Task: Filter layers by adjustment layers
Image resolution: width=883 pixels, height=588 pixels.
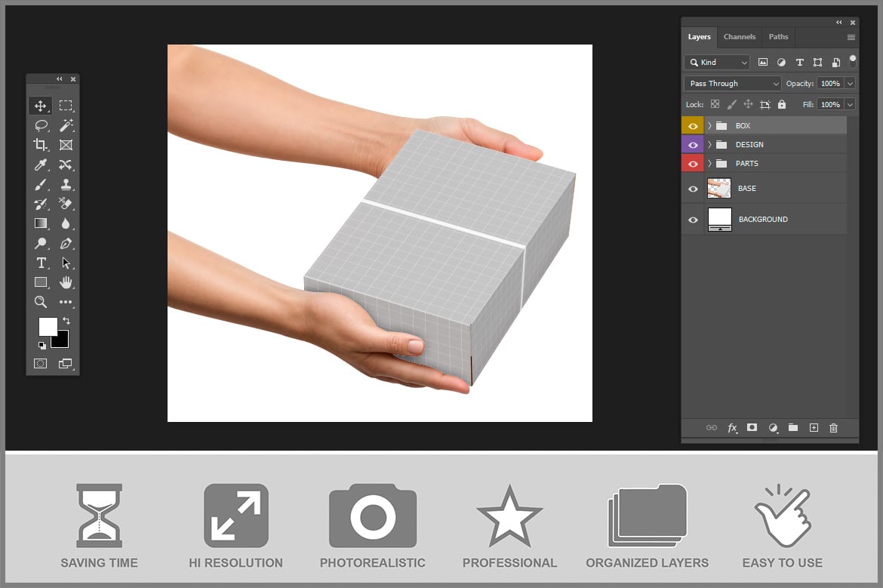Action: 781,62
